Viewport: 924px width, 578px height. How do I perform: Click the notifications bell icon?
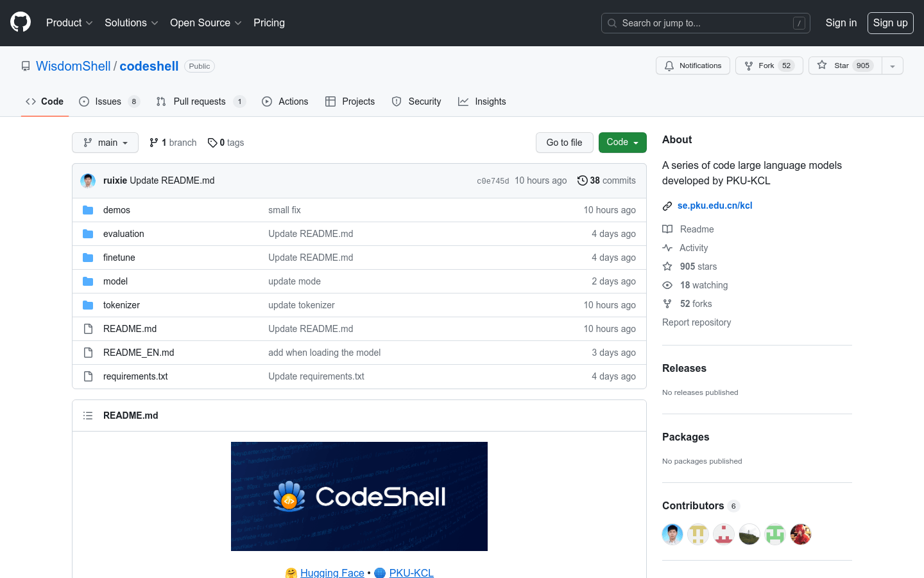pyautogui.click(x=669, y=65)
